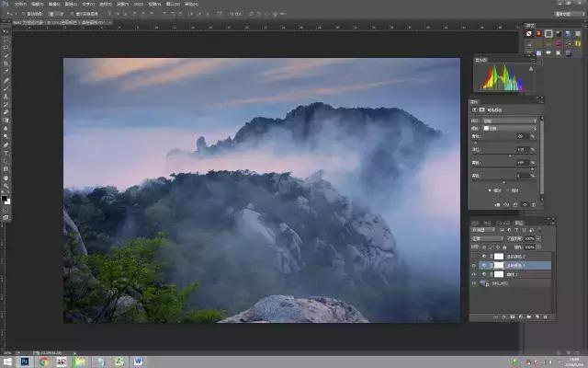Click the Cyan slider thumb
The width and height of the screenshot is (588, 368).
click(x=476, y=143)
